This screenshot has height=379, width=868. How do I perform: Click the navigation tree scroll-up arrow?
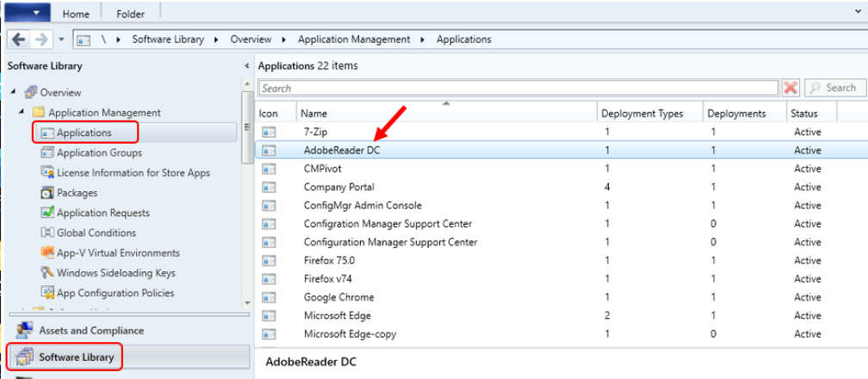click(247, 84)
